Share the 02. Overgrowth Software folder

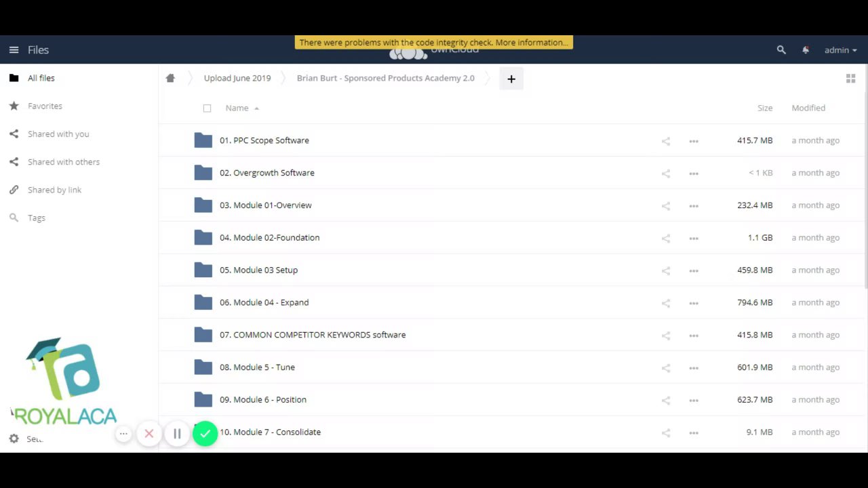[666, 174]
